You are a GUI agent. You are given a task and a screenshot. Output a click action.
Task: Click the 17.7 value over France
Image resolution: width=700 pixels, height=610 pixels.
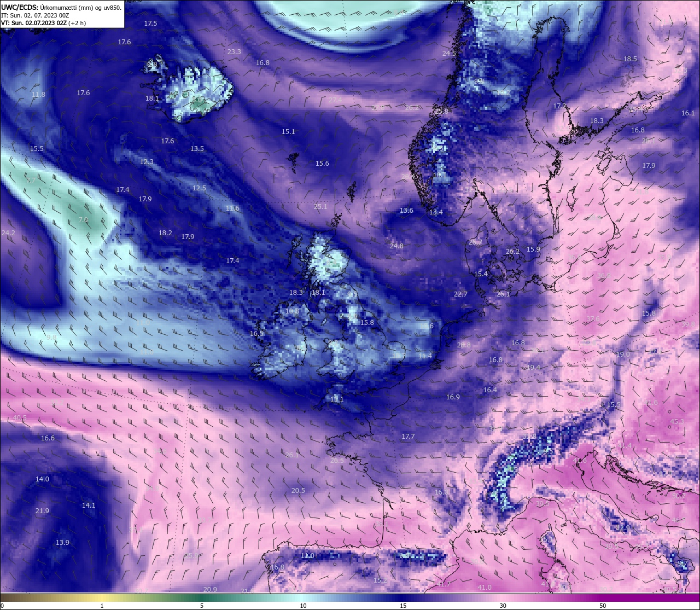coord(408,437)
